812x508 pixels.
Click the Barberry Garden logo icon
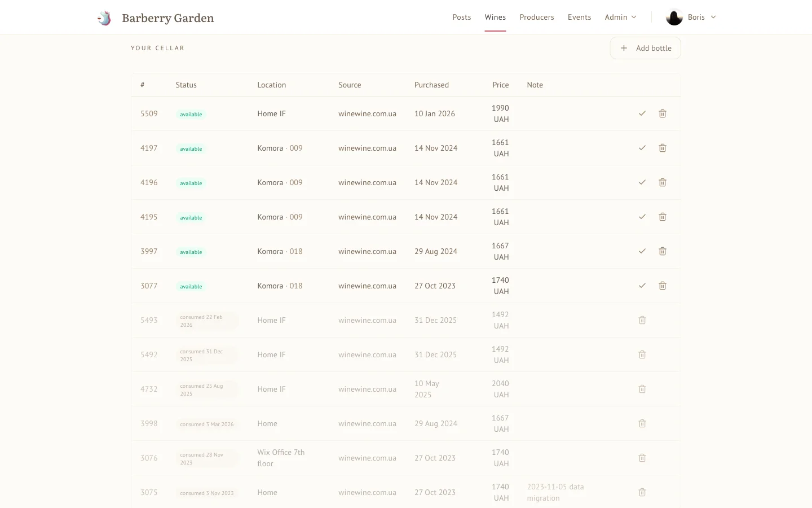click(x=104, y=17)
